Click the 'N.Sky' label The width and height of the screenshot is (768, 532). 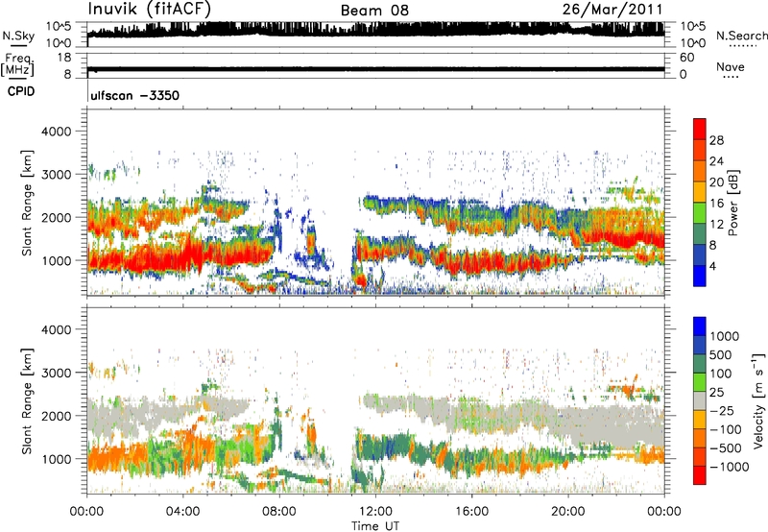point(18,36)
